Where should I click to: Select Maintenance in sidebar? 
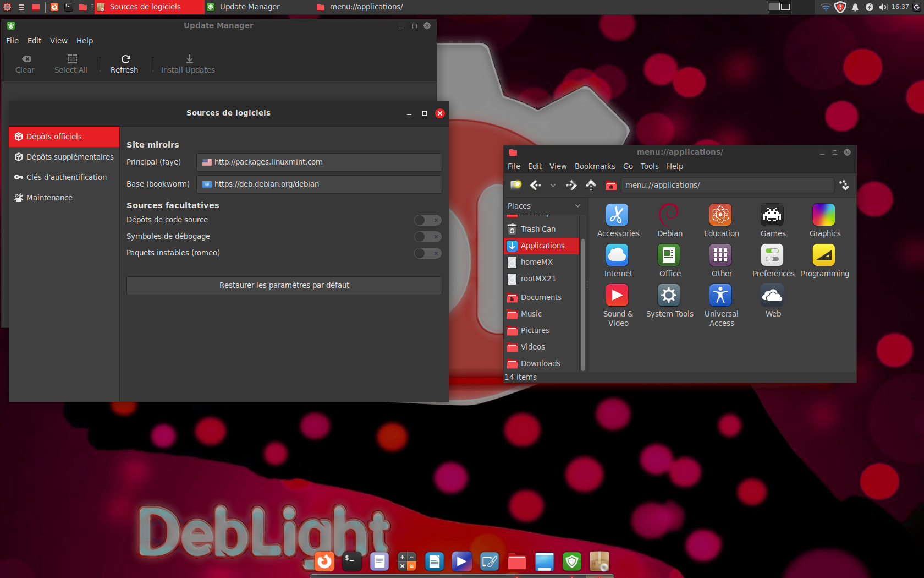(x=64, y=198)
